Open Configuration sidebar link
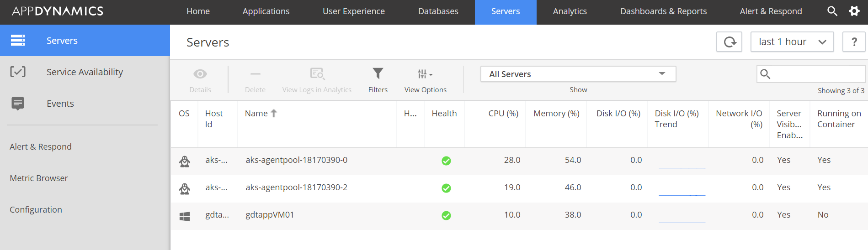This screenshot has height=250, width=868. (36, 209)
